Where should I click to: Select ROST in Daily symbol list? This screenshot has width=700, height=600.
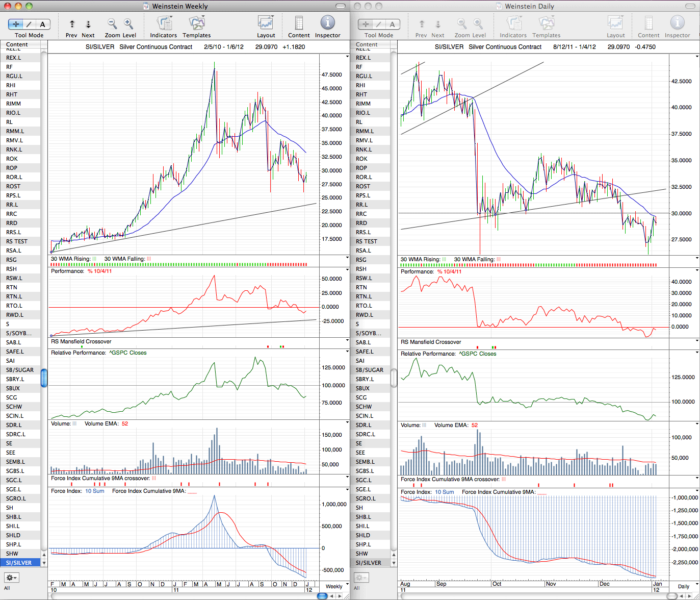coord(370,186)
